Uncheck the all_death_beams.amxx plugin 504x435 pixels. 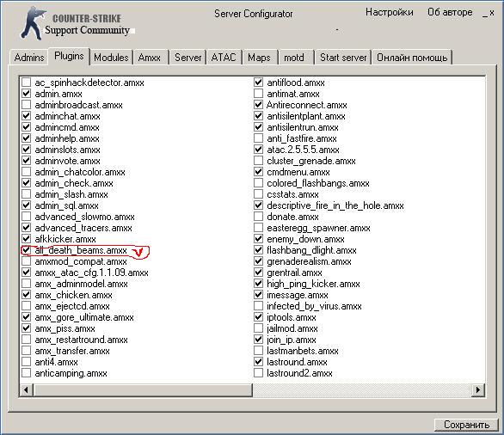(x=26, y=250)
